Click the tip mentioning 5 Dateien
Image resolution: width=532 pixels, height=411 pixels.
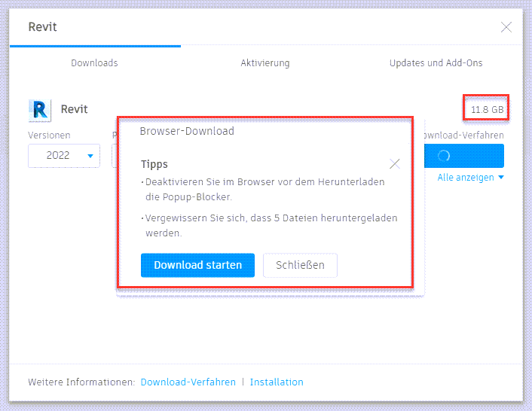[x=270, y=225]
